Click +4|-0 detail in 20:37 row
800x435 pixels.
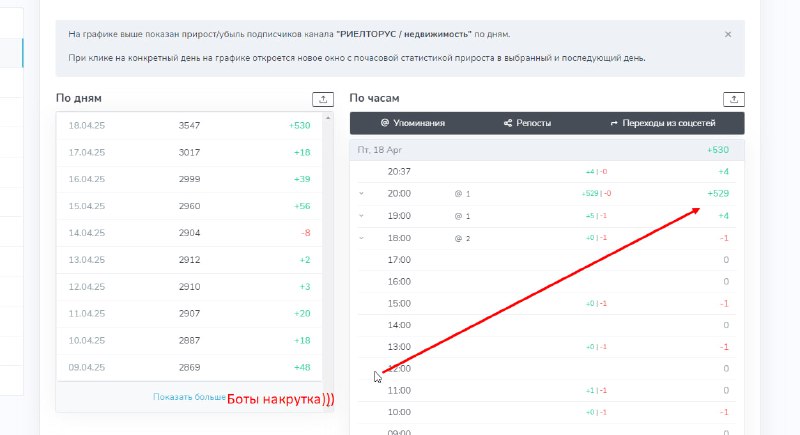point(596,172)
